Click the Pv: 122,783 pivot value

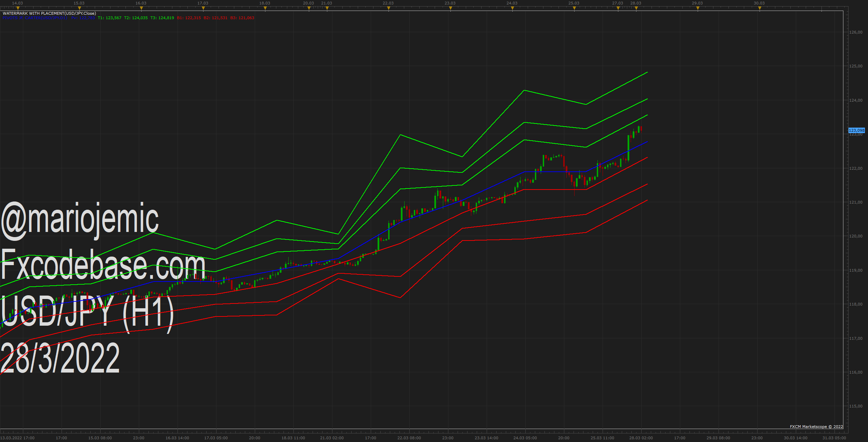tap(83, 18)
